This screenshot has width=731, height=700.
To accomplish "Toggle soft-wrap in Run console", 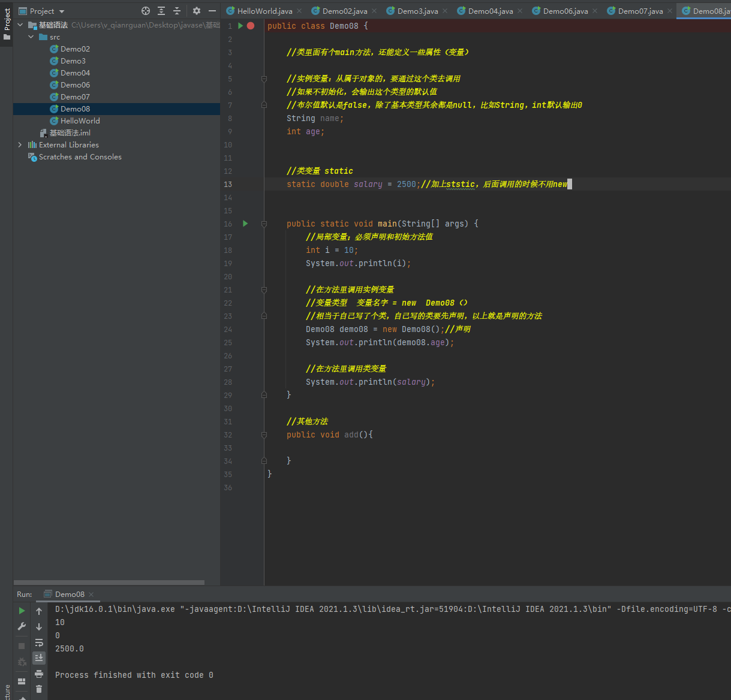I will pos(39,642).
